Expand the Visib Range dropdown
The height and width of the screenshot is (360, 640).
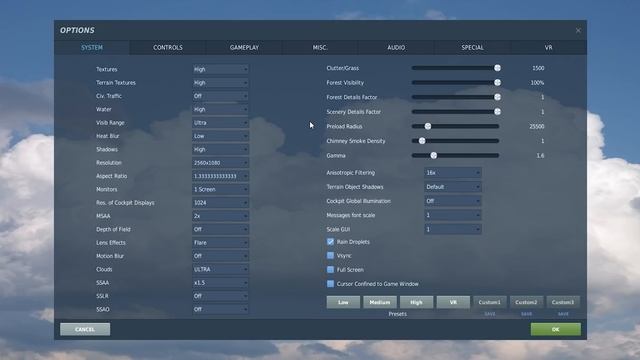(220, 123)
